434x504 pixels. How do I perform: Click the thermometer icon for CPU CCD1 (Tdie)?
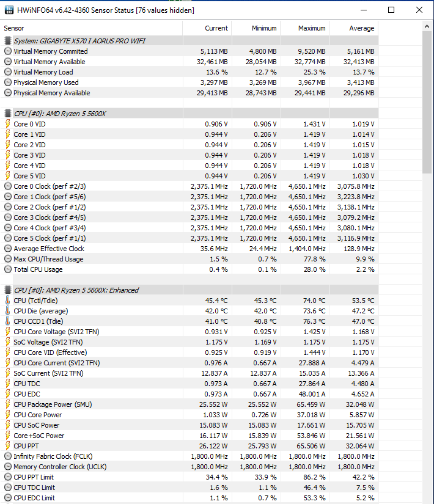click(x=8, y=321)
